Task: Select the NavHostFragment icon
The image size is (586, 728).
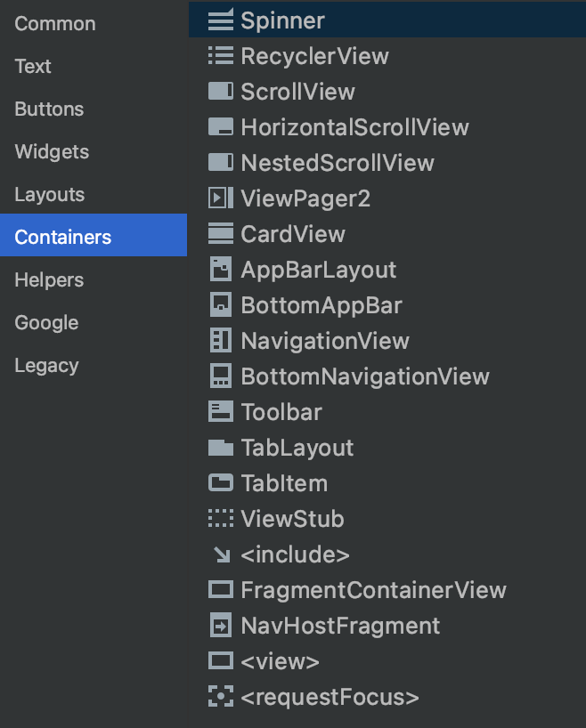Action: coord(221,626)
